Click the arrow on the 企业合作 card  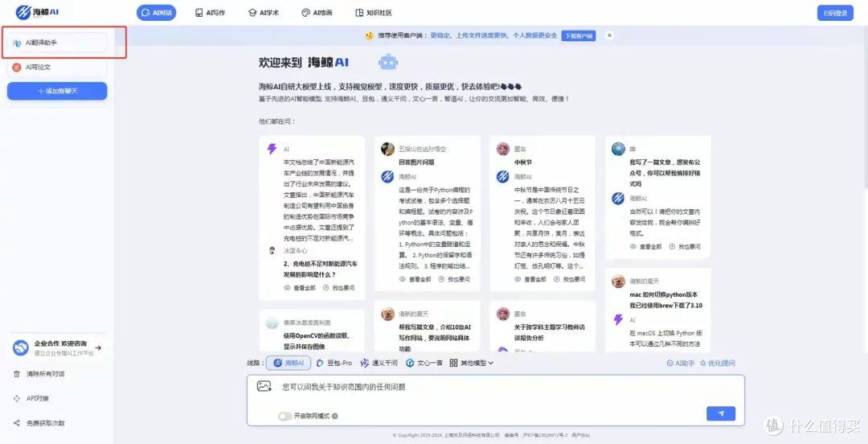point(98,347)
